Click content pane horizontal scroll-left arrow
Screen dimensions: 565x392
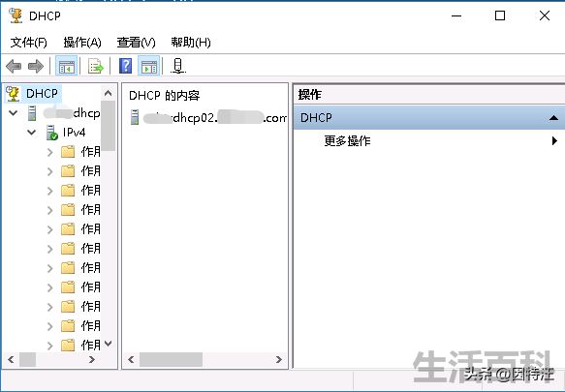131,360
